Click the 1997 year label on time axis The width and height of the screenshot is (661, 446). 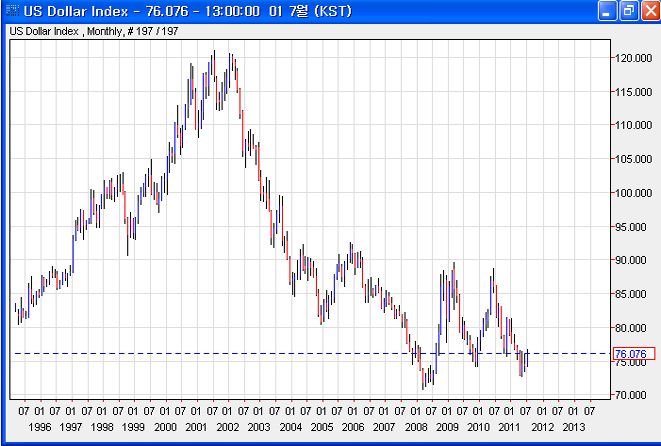pyautogui.click(x=71, y=427)
